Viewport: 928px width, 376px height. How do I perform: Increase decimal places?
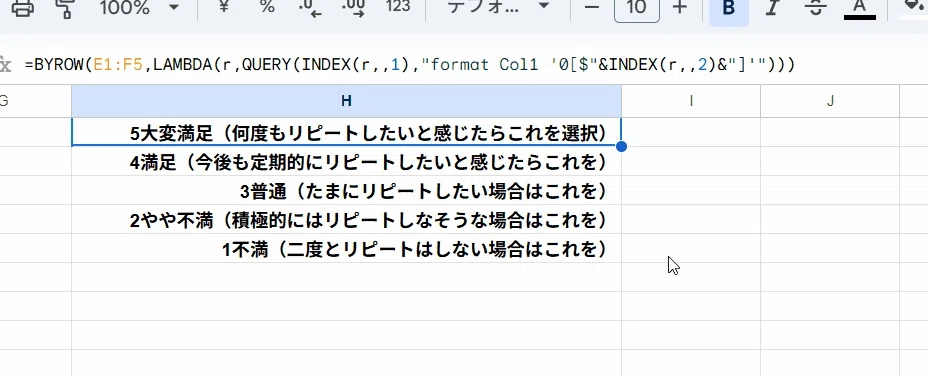[353, 7]
